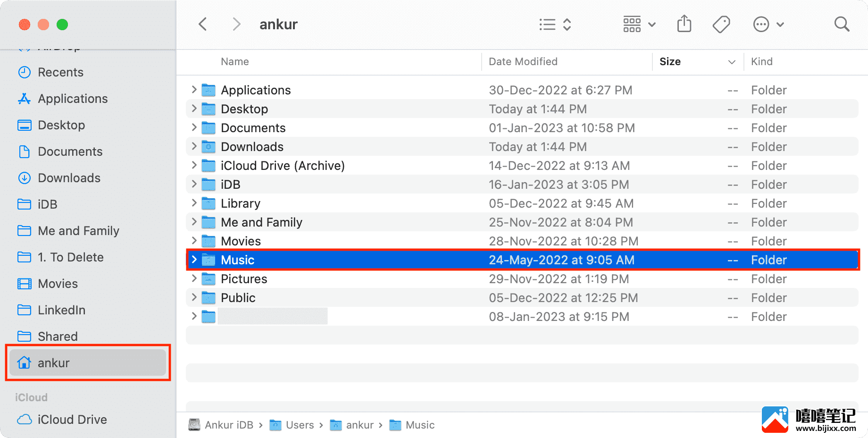Expand the iCloud Drive (Archive) folder
This screenshot has height=438, width=868.
[194, 165]
